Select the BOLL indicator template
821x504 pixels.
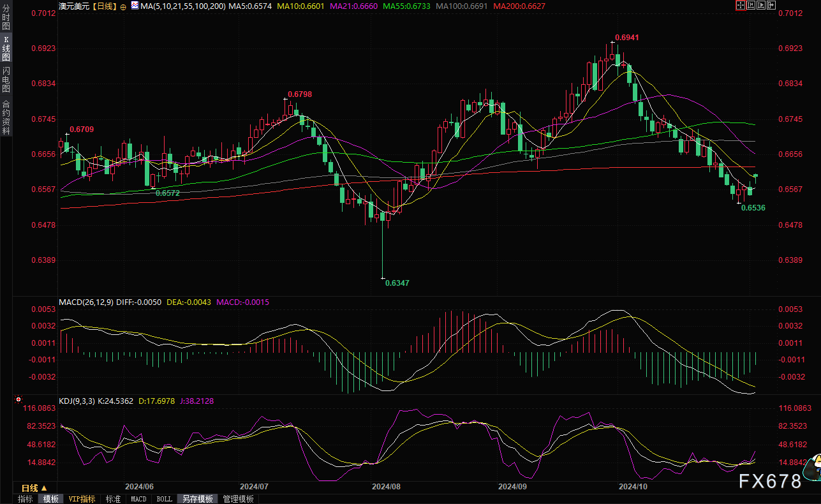tap(164, 499)
